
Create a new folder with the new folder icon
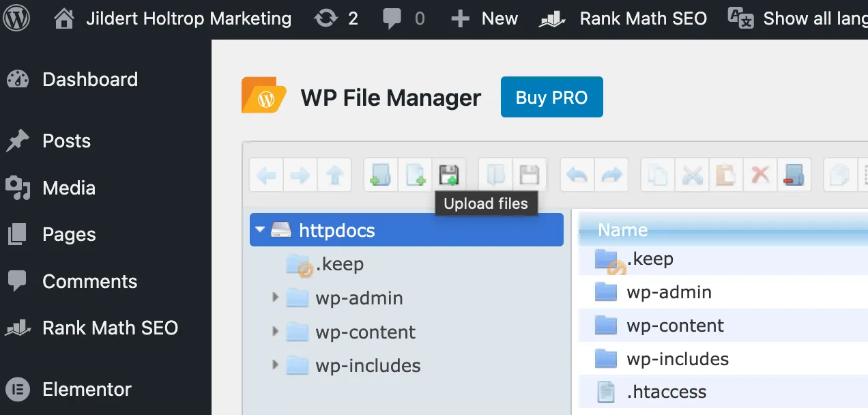click(380, 175)
